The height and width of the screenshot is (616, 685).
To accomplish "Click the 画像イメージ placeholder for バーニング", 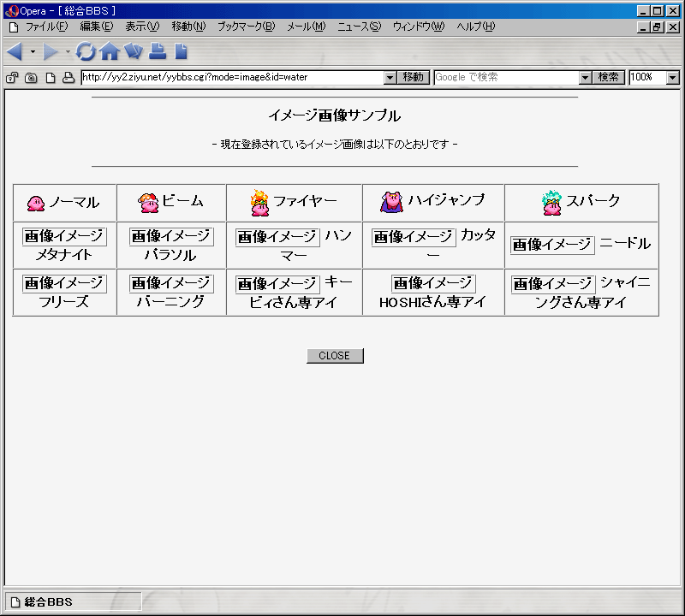I will (171, 283).
